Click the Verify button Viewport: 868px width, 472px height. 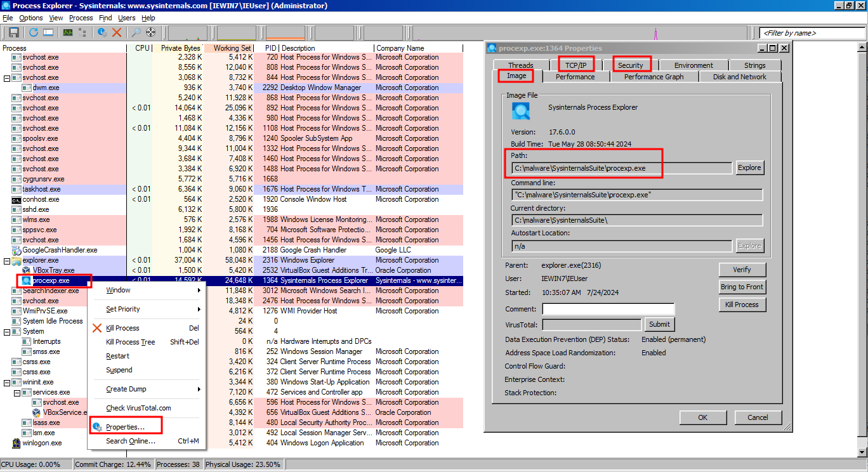tap(742, 270)
